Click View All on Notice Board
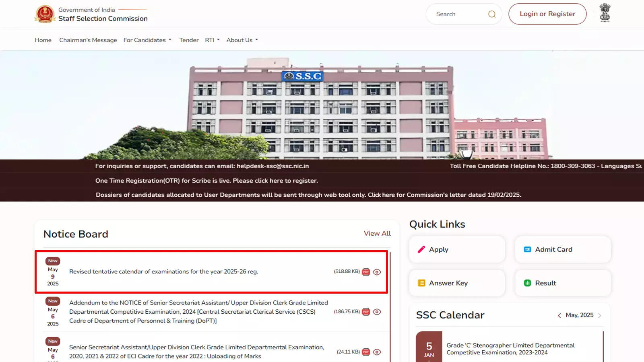This screenshot has width=644, height=362. [x=377, y=233]
